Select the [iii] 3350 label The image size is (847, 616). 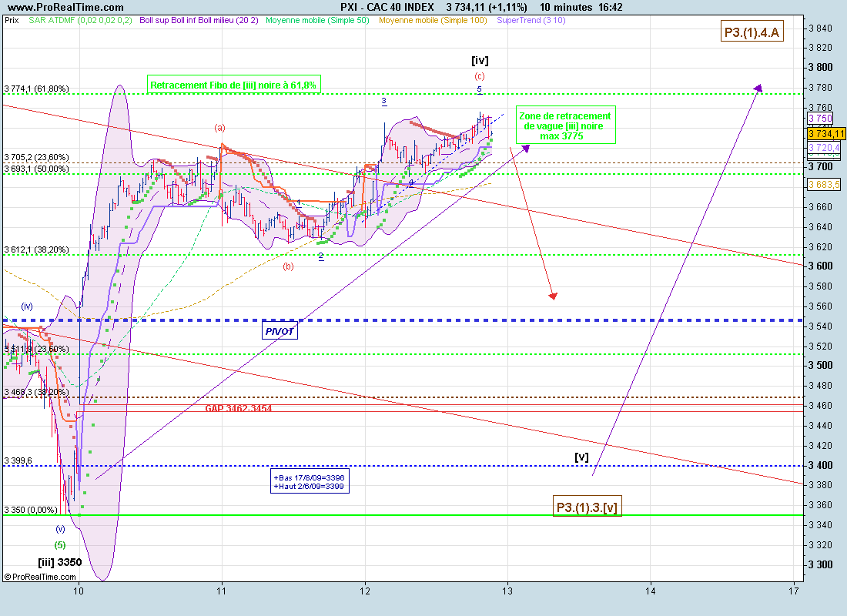60,562
